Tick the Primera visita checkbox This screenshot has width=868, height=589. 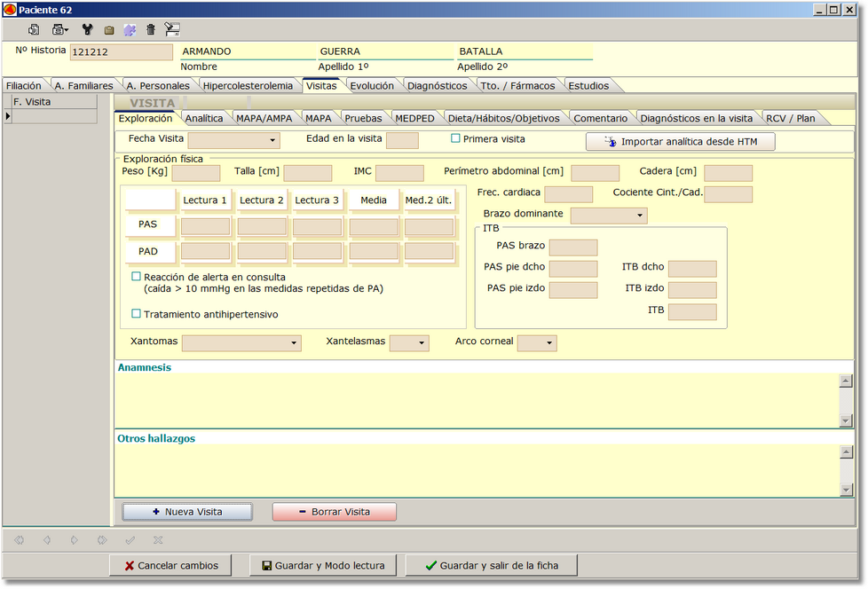click(455, 138)
